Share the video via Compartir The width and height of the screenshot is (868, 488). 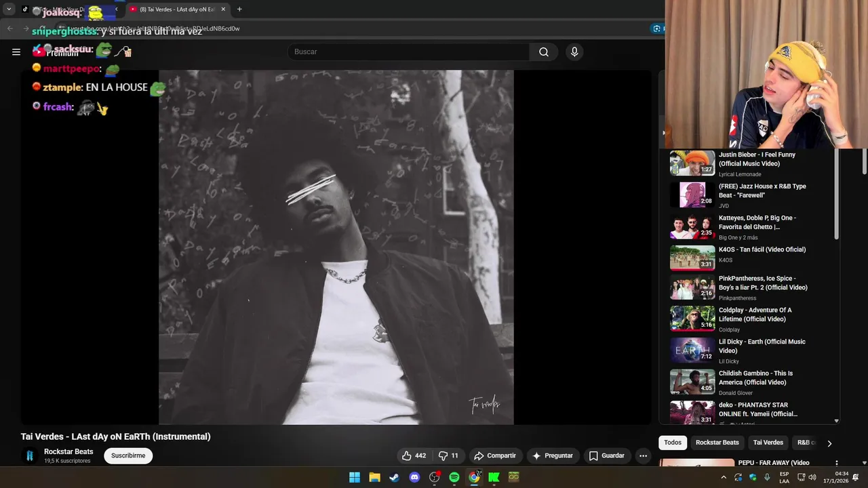click(495, 455)
